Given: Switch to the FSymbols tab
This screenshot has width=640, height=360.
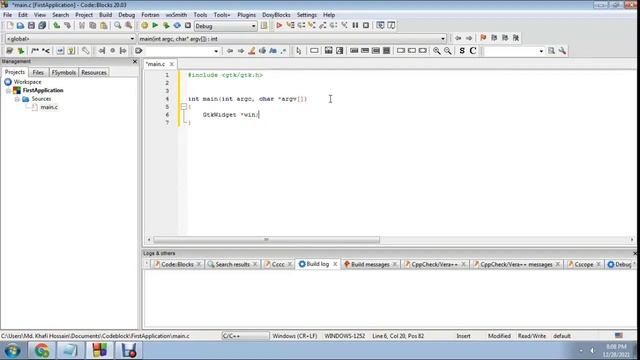Looking at the screenshot, I should [x=64, y=73].
